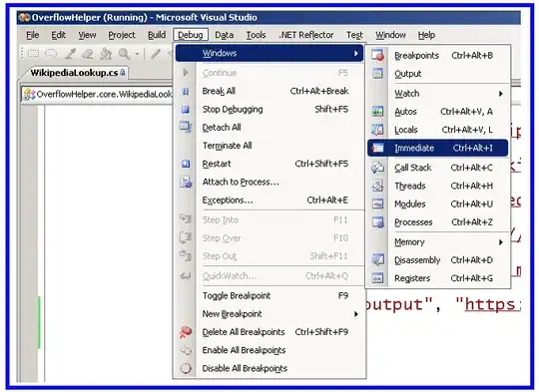Open the Modules window
The height and width of the screenshot is (392, 539).
437,204
